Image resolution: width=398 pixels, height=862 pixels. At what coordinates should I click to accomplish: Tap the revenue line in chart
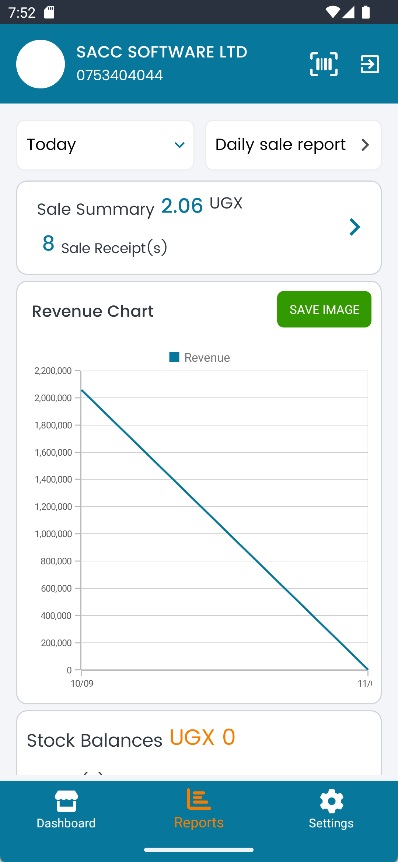224,530
